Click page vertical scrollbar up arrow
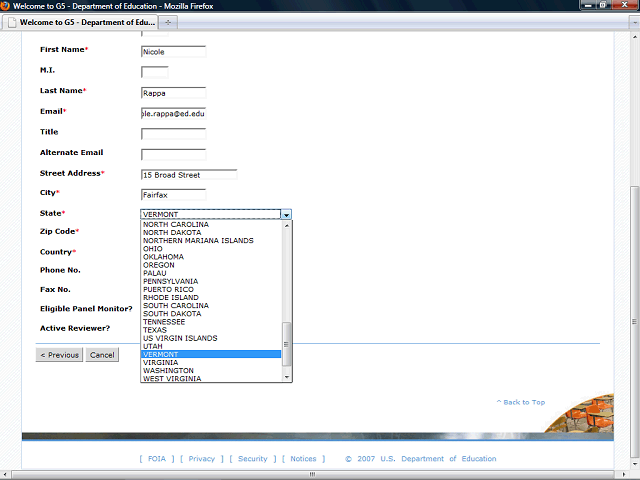This screenshot has width=640, height=480. tap(635, 37)
